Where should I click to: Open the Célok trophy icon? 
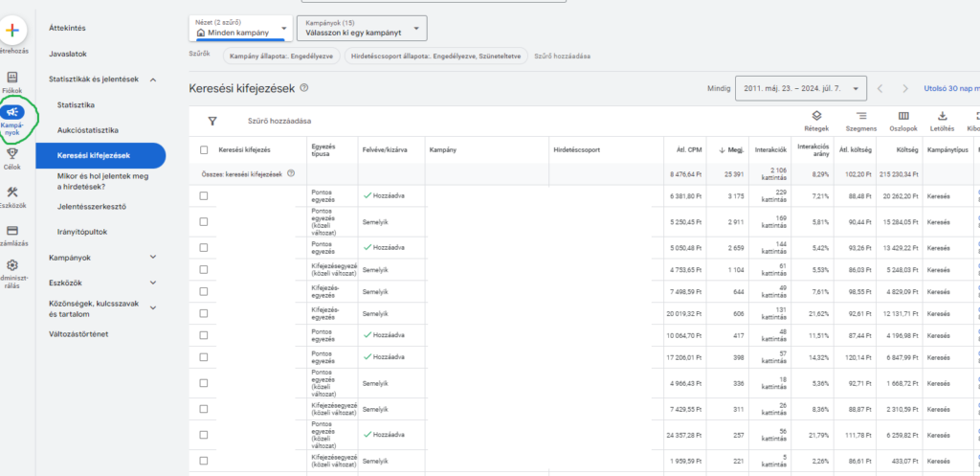tap(12, 152)
